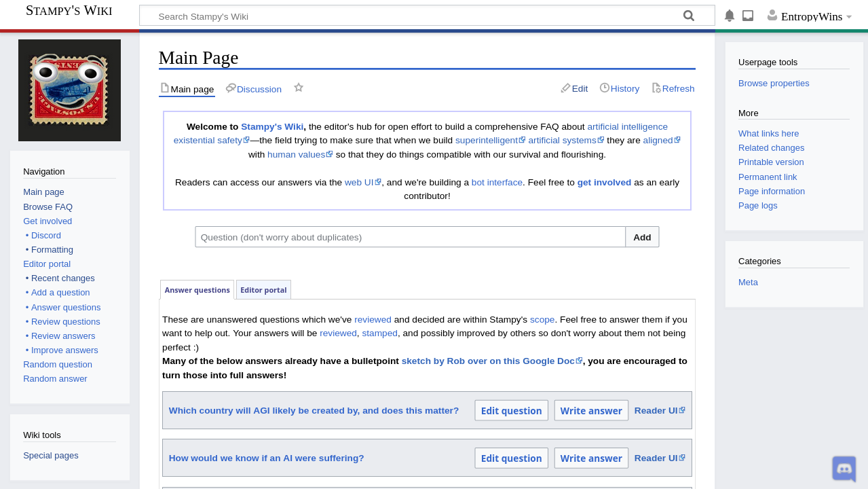Open Get involved sidebar link

click(48, 221)
